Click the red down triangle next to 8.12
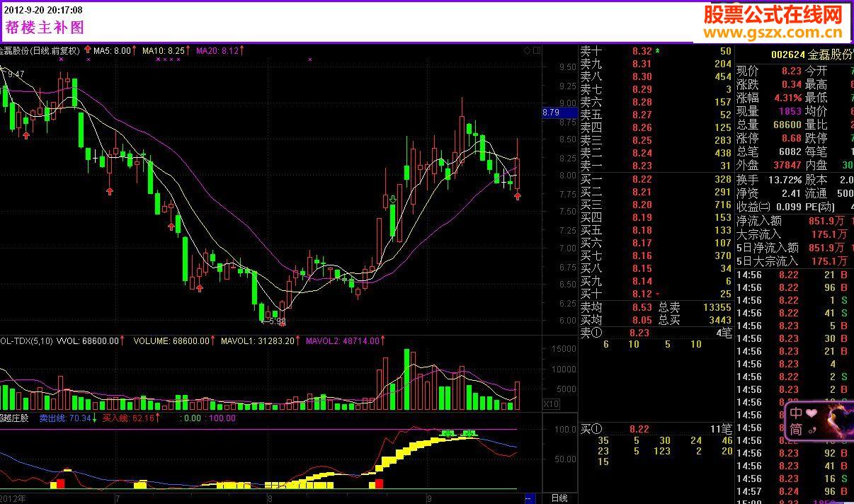Image resolution: width=854 pixels, height=504 pixels. point(658,293)
